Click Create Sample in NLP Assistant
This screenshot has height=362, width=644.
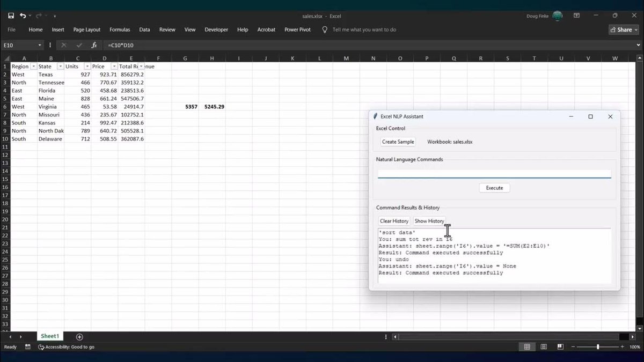click(398, 142)
